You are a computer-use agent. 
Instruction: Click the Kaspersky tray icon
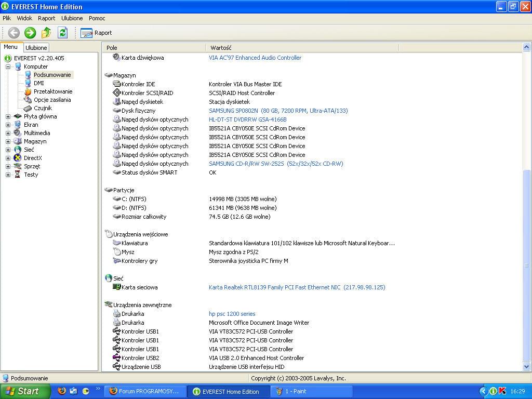pos(502,391)
